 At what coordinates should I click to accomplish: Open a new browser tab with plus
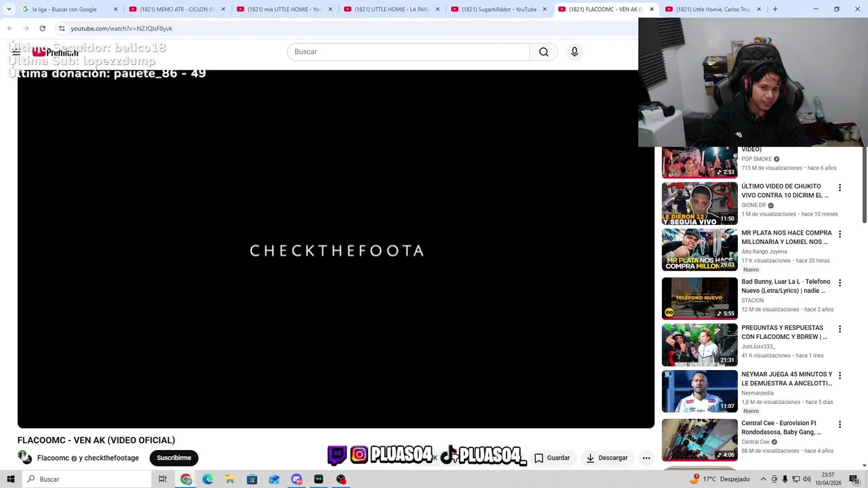775,9
